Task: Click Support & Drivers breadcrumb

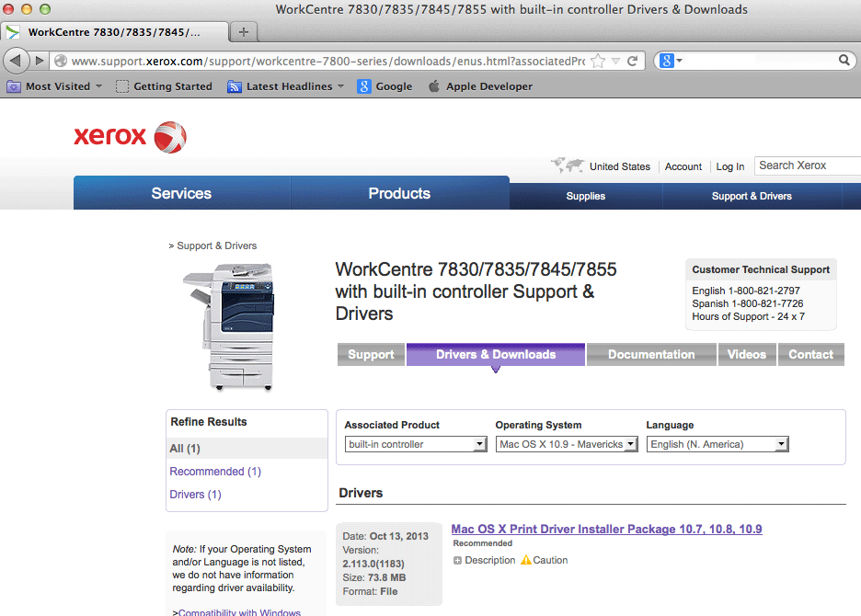Action: pyautogui.click(x=217, y=246)
